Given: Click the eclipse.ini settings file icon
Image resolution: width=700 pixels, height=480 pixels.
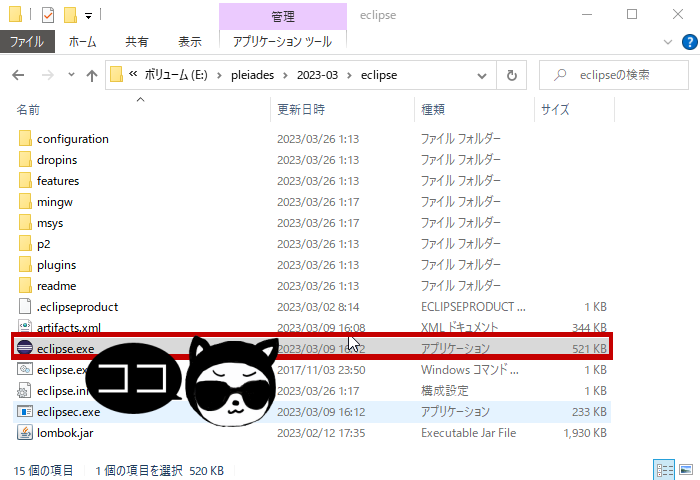Looking at the screenshot, I should (25, 390).
